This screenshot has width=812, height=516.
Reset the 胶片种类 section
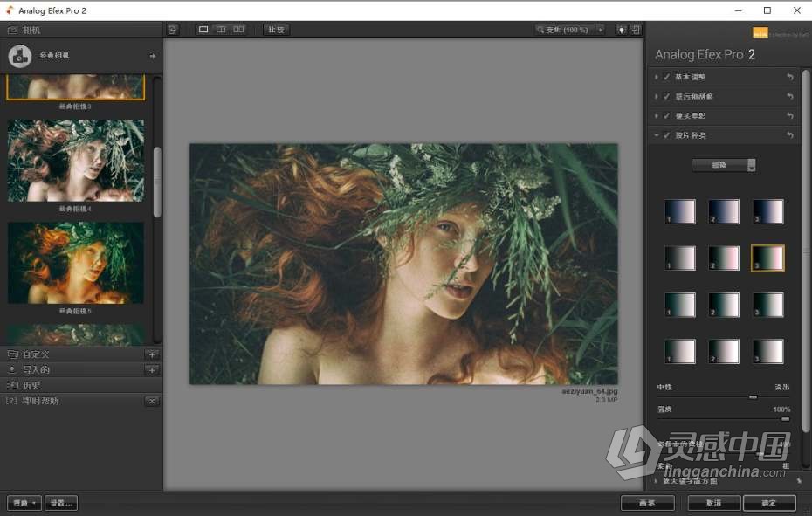[789, 135]
